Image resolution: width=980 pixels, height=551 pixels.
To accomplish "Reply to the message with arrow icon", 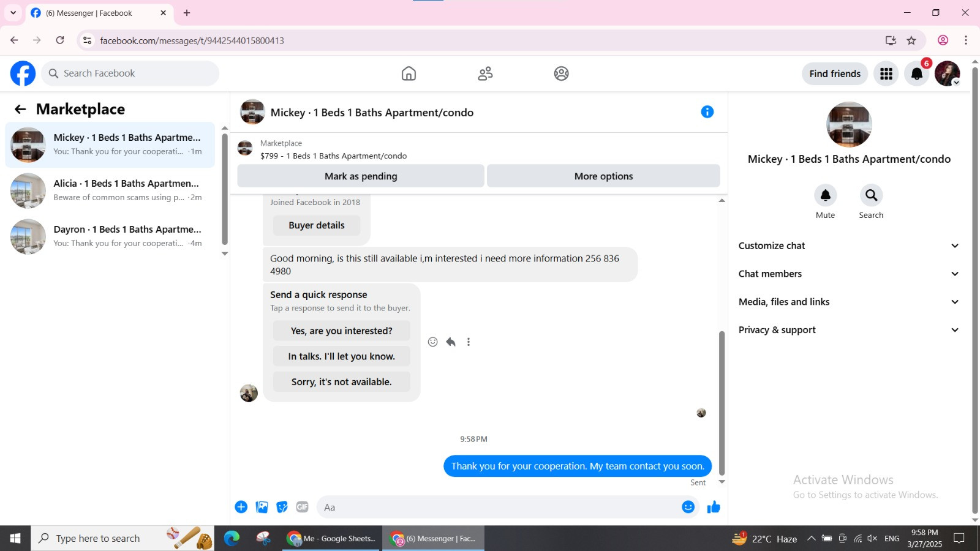I will pos(451,342).
